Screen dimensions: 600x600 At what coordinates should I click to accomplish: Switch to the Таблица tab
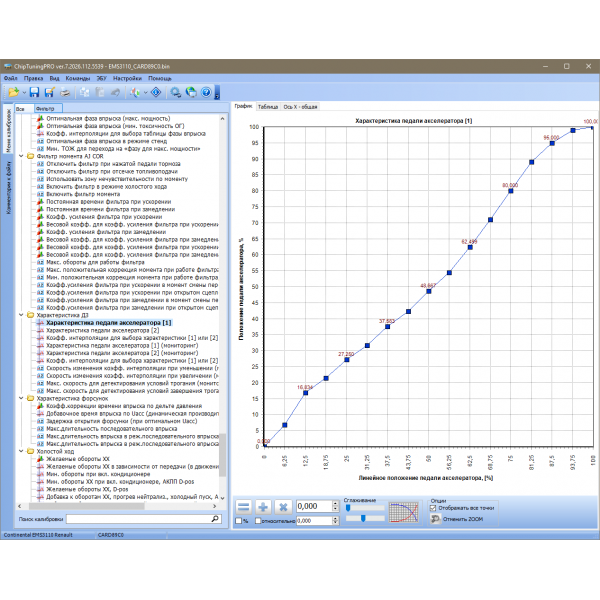pos(268,105)
